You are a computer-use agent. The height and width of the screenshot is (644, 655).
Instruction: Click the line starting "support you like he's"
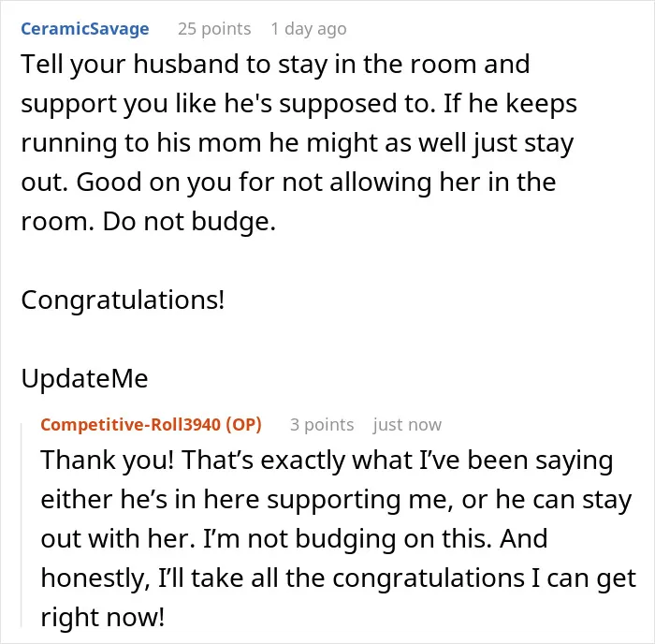pos(298,104)
